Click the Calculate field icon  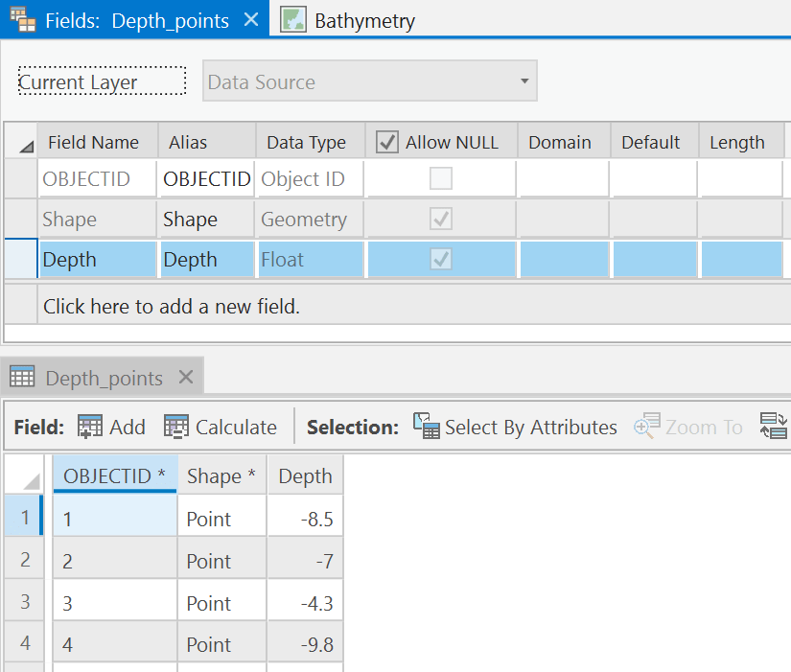[177, 427]
